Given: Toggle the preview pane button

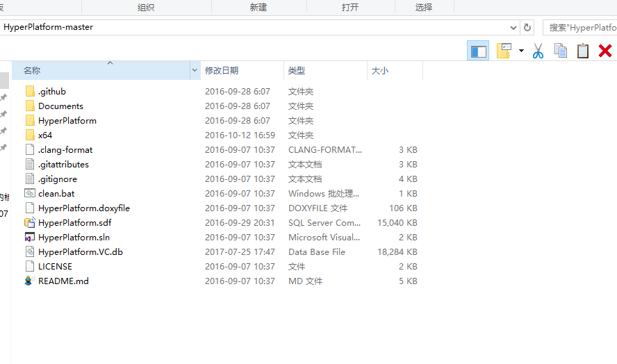Looking at the screenshot, I should [x=478, y=51].
